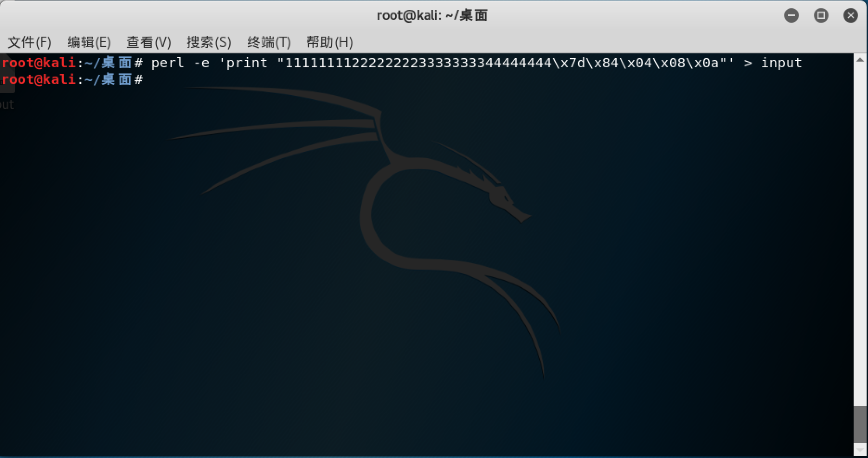
Task: Open the 编辑(E) menu
Action: point(89,42)
